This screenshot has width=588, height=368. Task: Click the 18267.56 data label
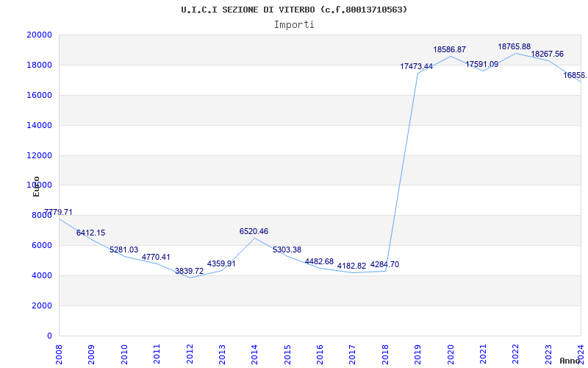pyautogui.click(x=547, y=54)
